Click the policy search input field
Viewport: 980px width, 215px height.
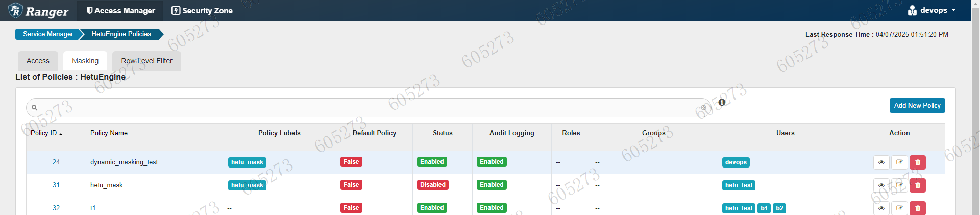[367, 108]
